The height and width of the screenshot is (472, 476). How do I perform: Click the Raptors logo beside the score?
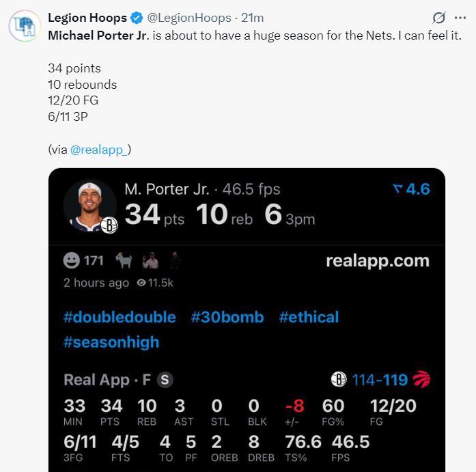click(x=421, y=380)
